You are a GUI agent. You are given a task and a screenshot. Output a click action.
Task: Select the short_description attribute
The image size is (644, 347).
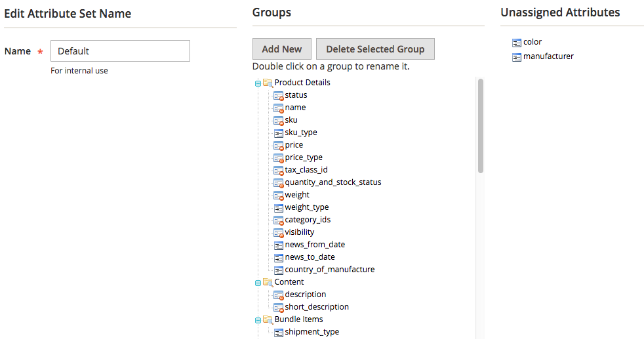tap(316, 307)
